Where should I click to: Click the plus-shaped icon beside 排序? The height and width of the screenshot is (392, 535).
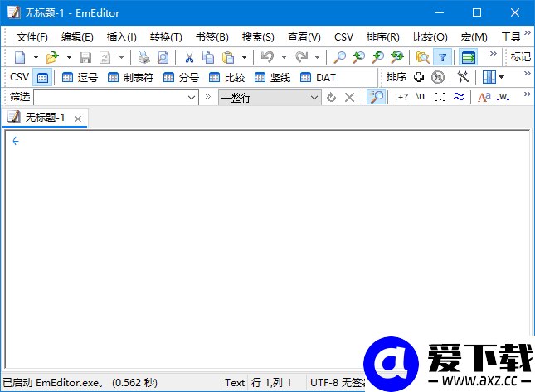pyautogui.click(x=419, y=77)
